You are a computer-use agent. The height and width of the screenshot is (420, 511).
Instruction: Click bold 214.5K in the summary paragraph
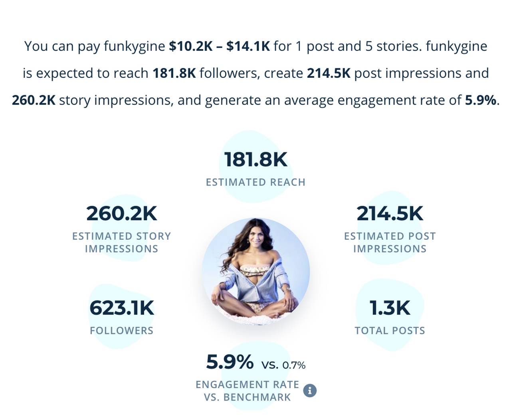pos(329,73)
